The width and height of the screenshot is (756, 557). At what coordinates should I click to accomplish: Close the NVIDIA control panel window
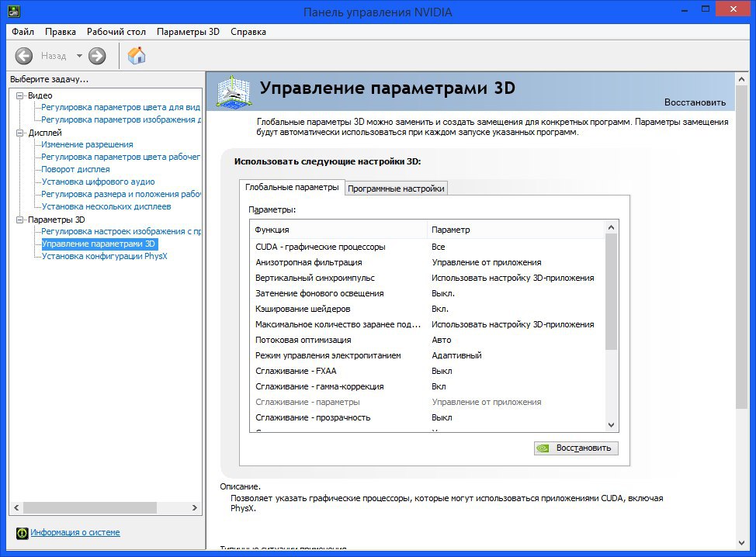733,9
